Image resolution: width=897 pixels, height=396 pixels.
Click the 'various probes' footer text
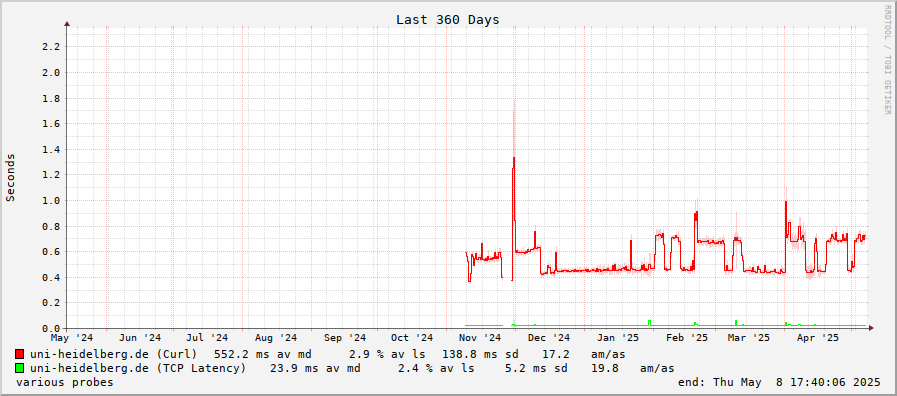coord(65,382)
